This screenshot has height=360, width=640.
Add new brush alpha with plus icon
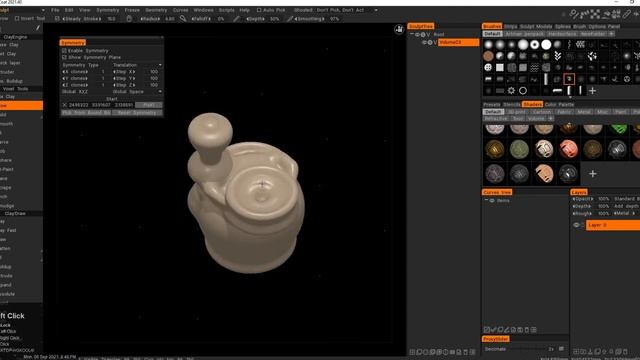tap(592, 91)
